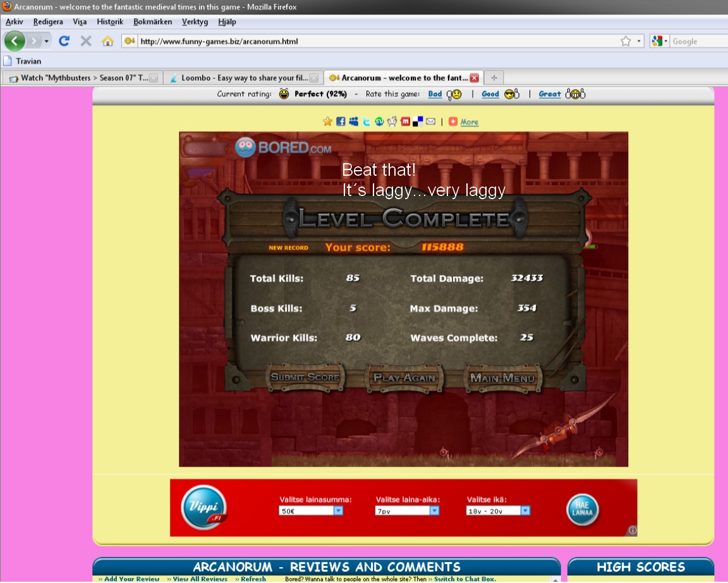The width and height of the screenshot is (728, 583).
Task: Open the address bar history dropdown
Action: [x=639, y=41]
